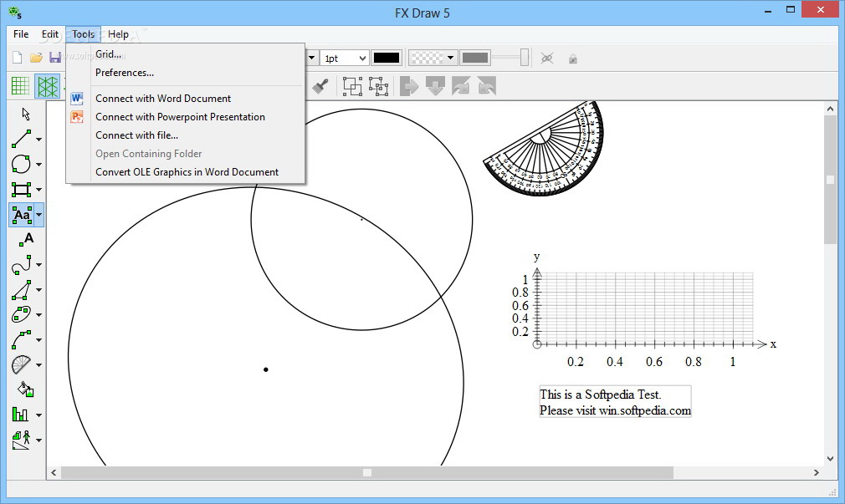Select the Aa text box tool

pyautogui.click(x=22, y=215)
